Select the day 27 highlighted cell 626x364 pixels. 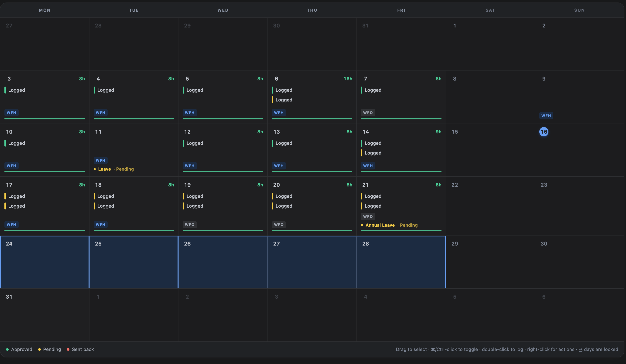312,262
